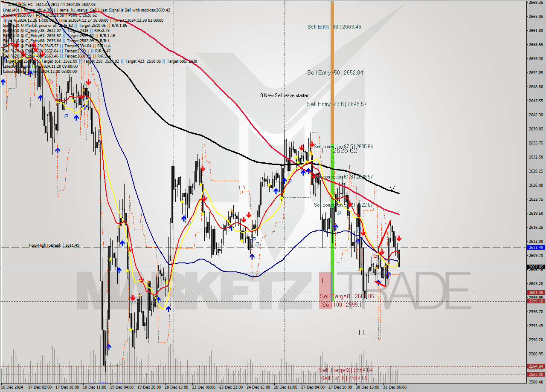This screenshot has width=546, height=392.
Task: Click the 2668.35 price axis value
Action: click(x=536, y=3)
